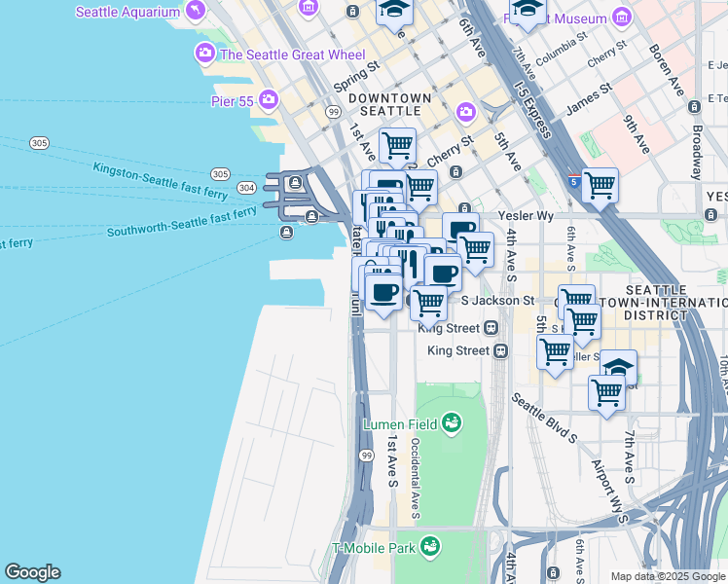Open the shopping cart marker left of King Street
Image resolution: width=728 pixels, height=584 pixels.
pos(428,302)
